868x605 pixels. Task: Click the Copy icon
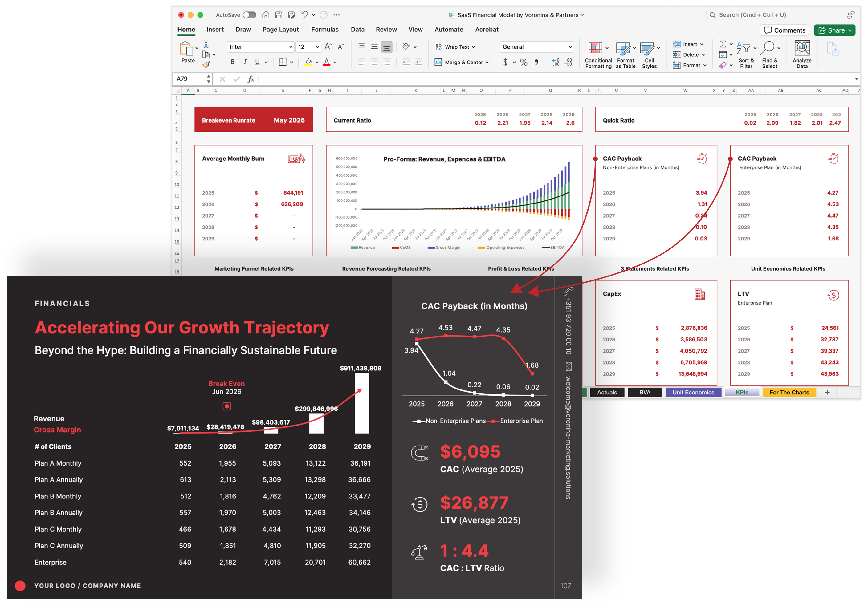[206, 55]
